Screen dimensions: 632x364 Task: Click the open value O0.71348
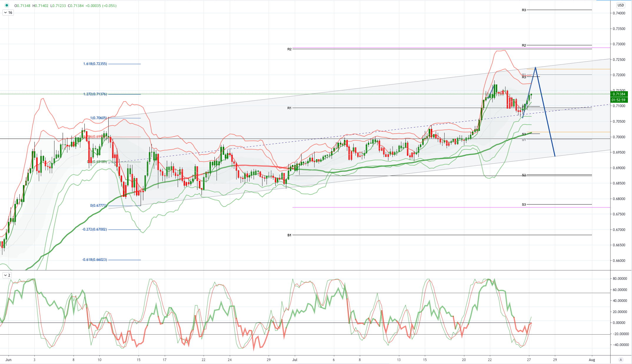[22, 6]
